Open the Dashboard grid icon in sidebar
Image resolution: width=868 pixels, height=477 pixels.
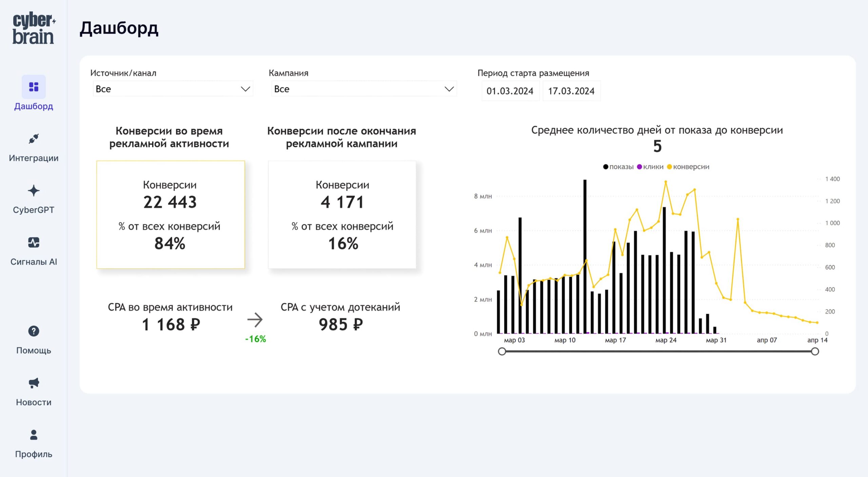[34, 87]
